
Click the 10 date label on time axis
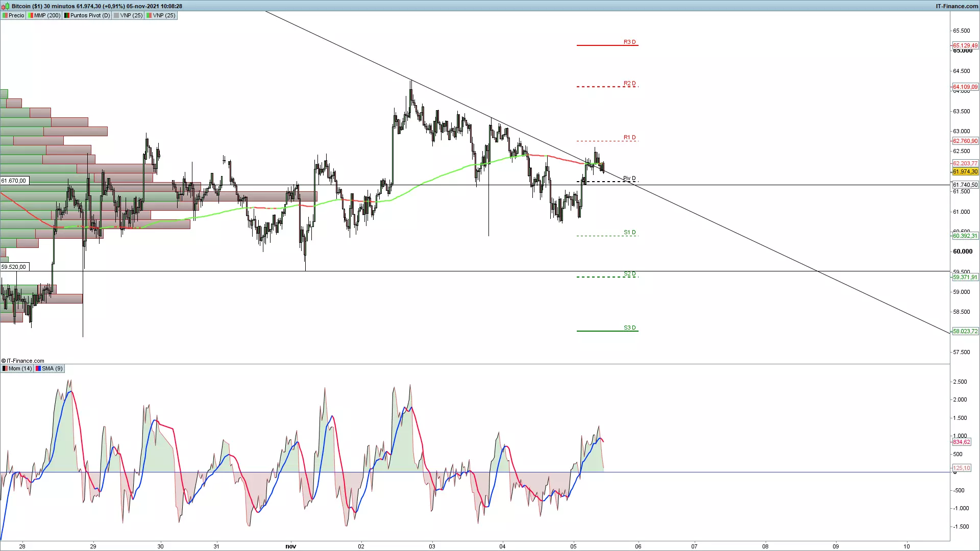(x=906, y=546)
